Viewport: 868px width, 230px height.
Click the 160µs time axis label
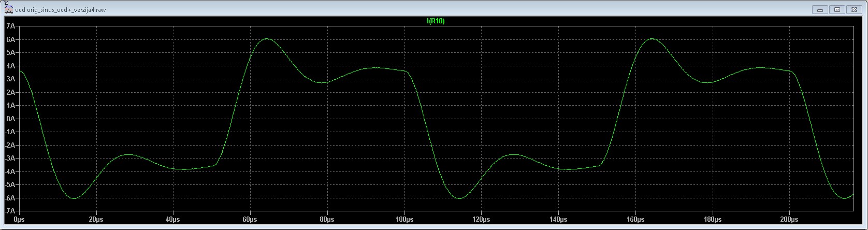[x=635, y=220]
